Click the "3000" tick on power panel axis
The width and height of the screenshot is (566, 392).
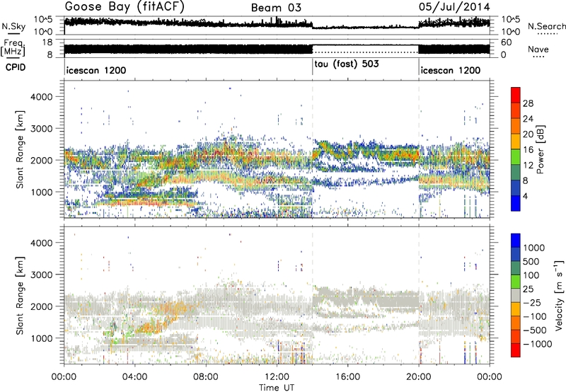(42, 129)
